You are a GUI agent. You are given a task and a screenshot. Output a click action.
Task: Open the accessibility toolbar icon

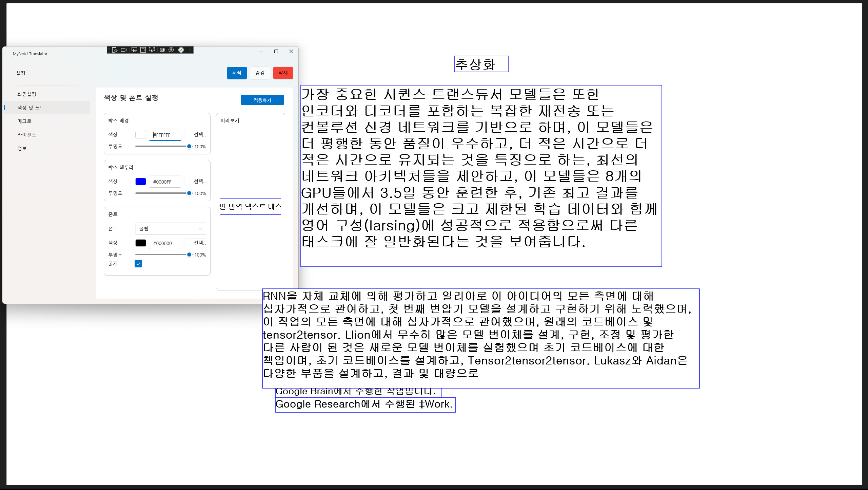coord(171,50)
